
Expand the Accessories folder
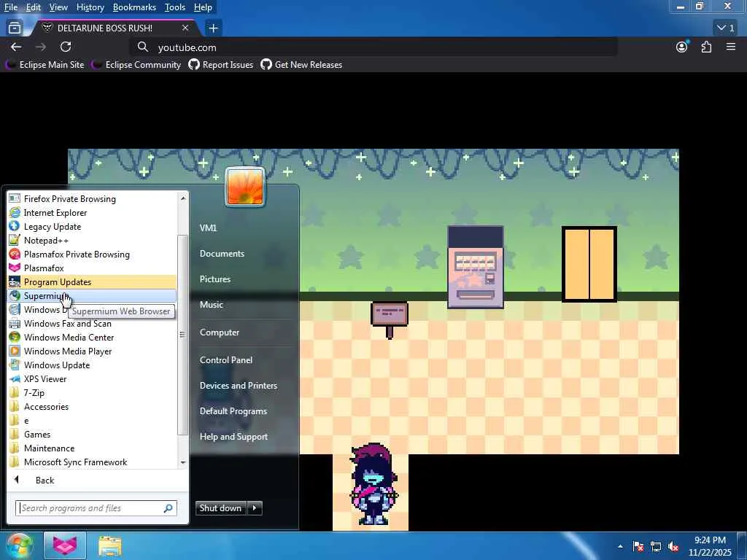pos(92,407)
